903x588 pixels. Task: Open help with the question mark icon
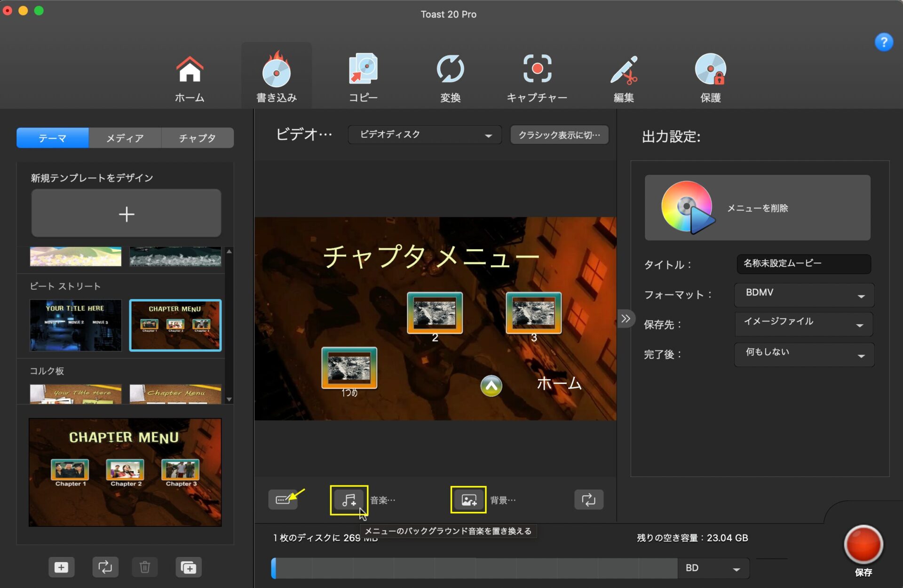pos(884,42)
